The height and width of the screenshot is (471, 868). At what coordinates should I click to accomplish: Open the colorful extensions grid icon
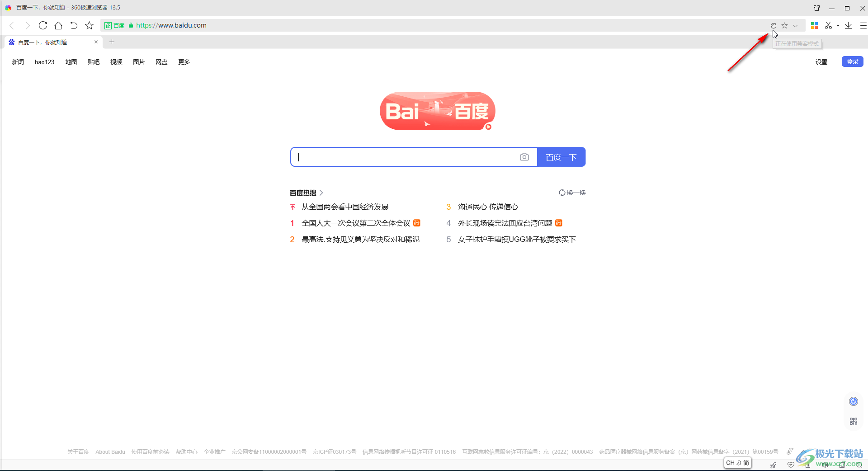tap(815, 26)
